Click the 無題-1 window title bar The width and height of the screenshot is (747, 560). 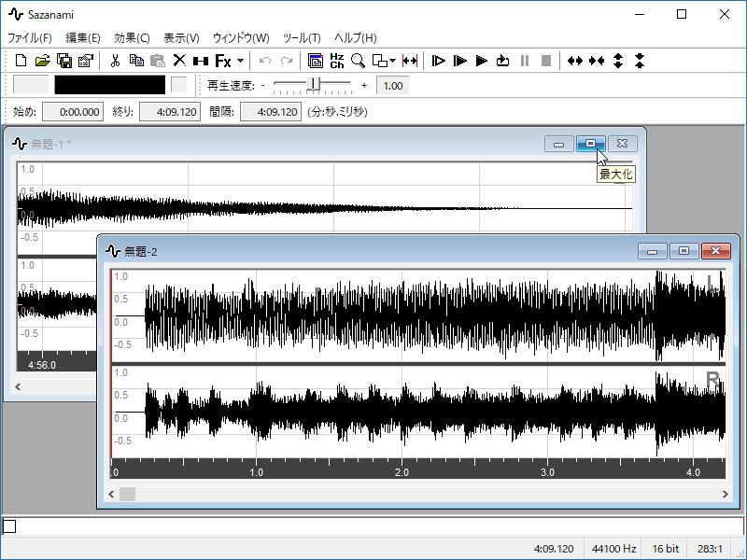point(280,144)
